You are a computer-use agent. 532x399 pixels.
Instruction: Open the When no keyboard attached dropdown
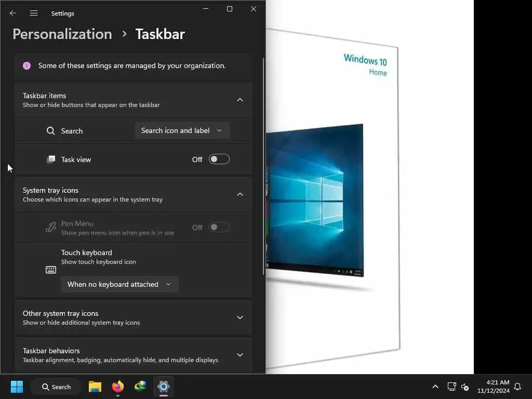point(120,284)
